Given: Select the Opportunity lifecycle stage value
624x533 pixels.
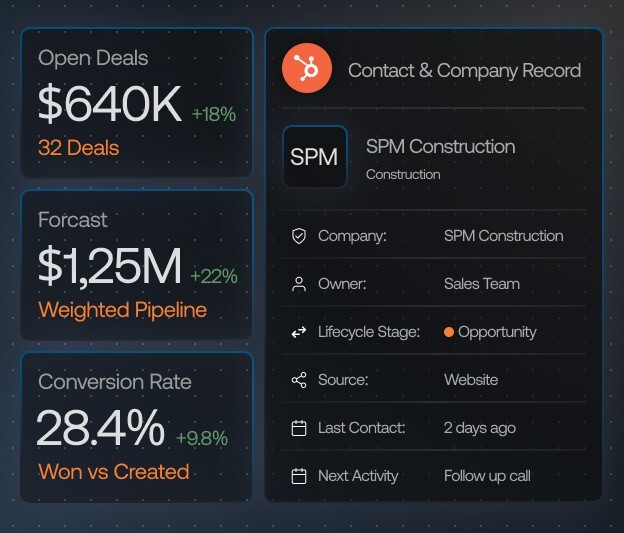Looking at the screenshot, I should [497, 332].
